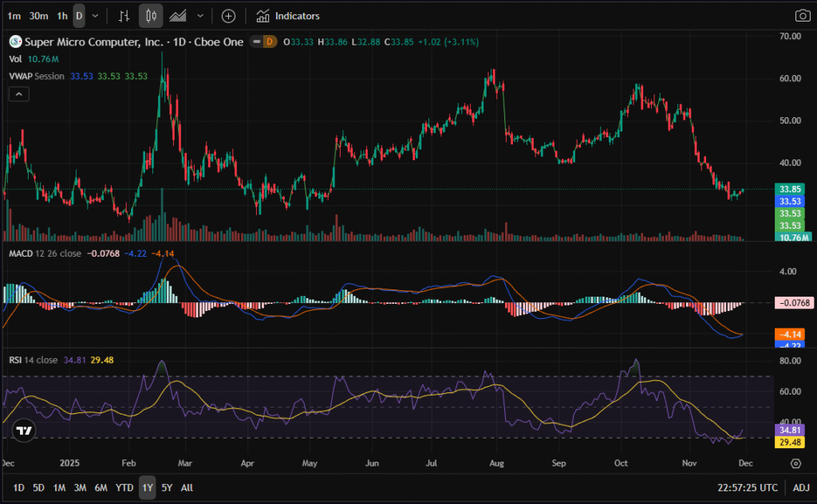Open the time interval dropdown arrow
Image resolution: width=817 pixels, height=504 pixels.
pyautogui.click(x=96, y=16)
